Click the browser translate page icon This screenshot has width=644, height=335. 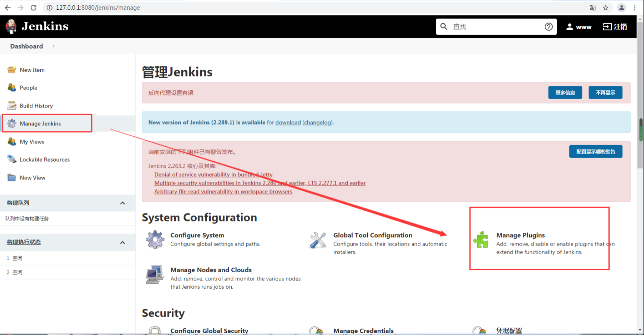pyautogui.click(x=593, y=7)
